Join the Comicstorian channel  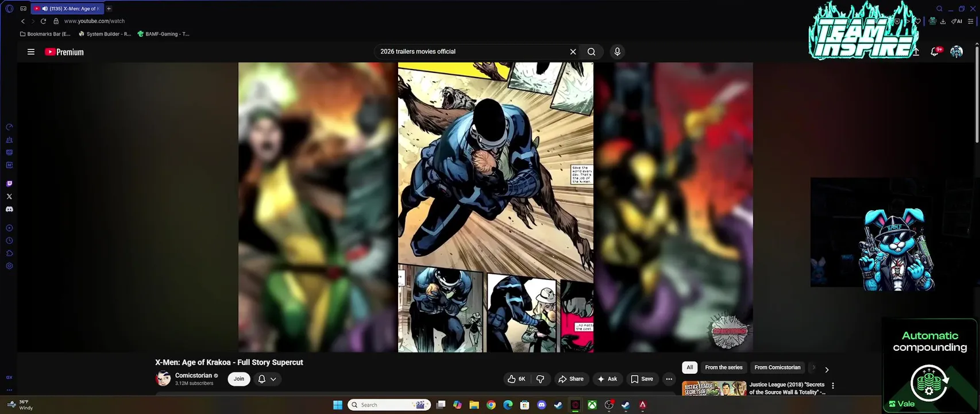click(239, 379)
